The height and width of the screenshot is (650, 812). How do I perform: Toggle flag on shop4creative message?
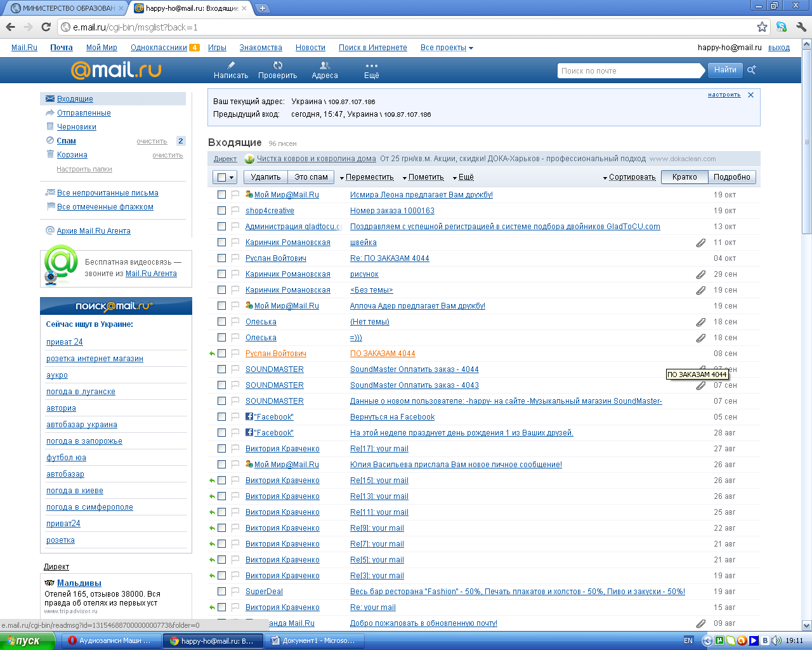point(235,211)
